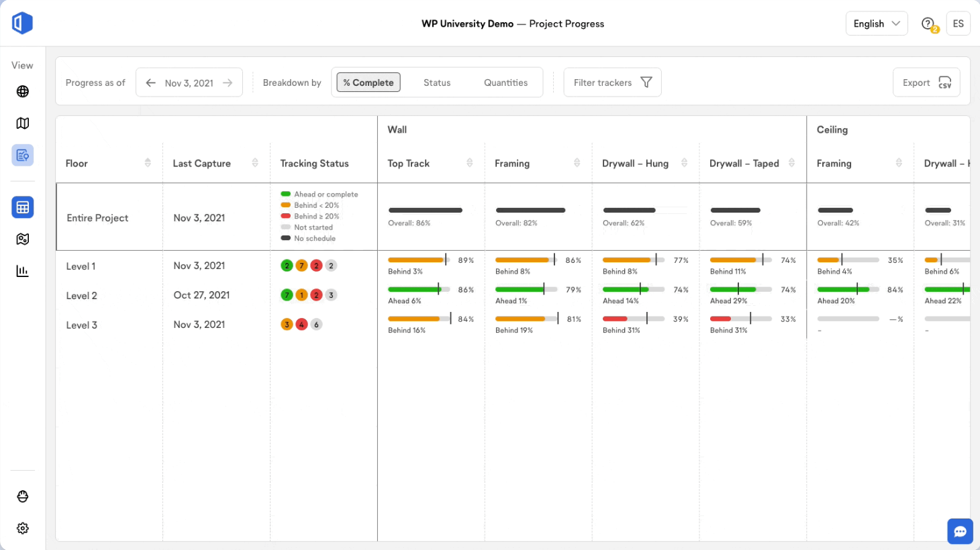Select the table grid view icon

23,207
